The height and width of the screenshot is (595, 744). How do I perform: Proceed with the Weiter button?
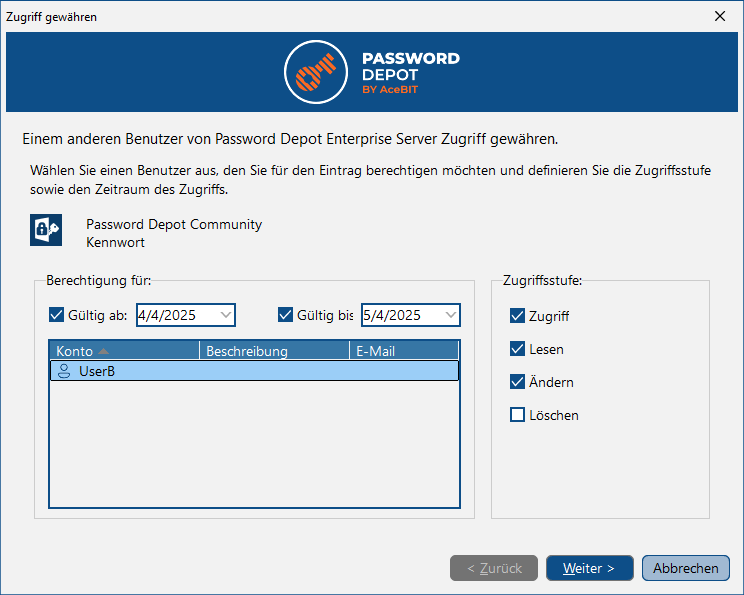coord(590,568)
